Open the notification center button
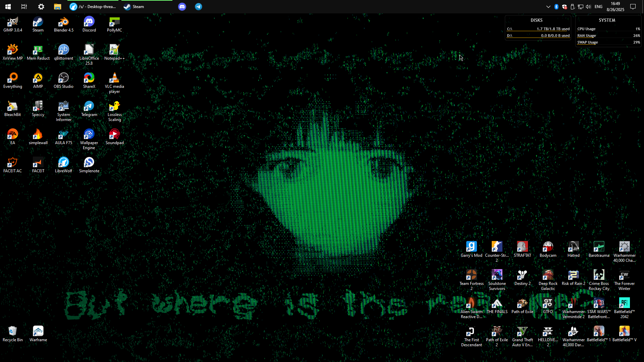The height and width of the screenshot is (362, 644). click(x=633, y=7)
